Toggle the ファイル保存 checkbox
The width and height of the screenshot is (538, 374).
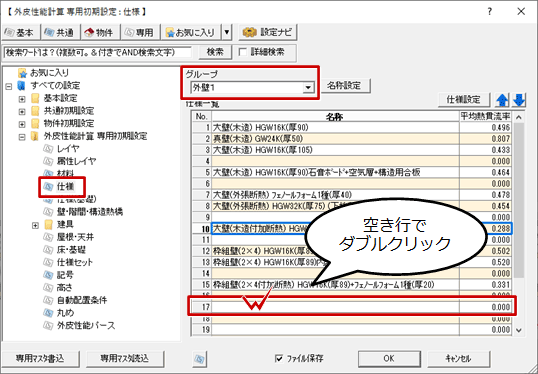pyautogui.click(x=279, y=359)
